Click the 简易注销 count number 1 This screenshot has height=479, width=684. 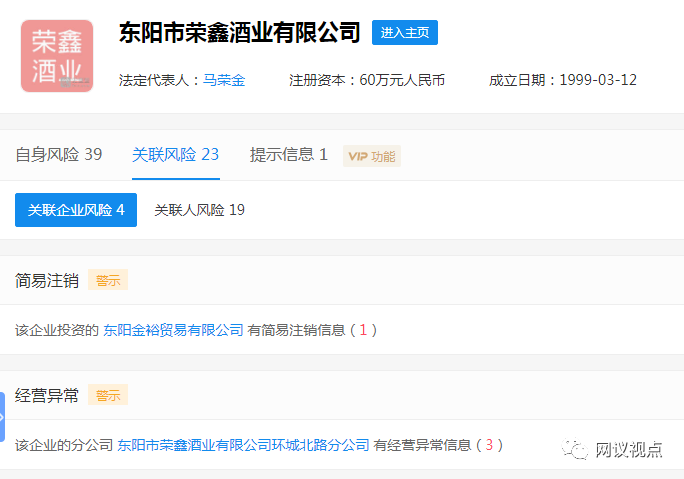[x=363, y=329]
